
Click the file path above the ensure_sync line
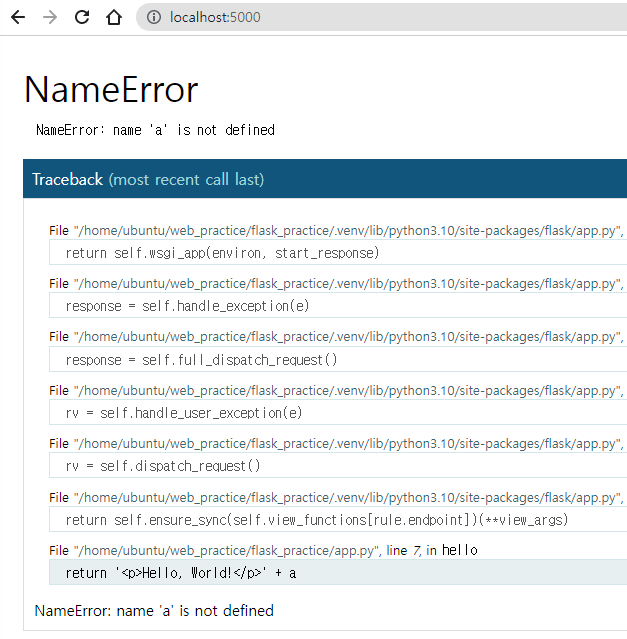348,497
